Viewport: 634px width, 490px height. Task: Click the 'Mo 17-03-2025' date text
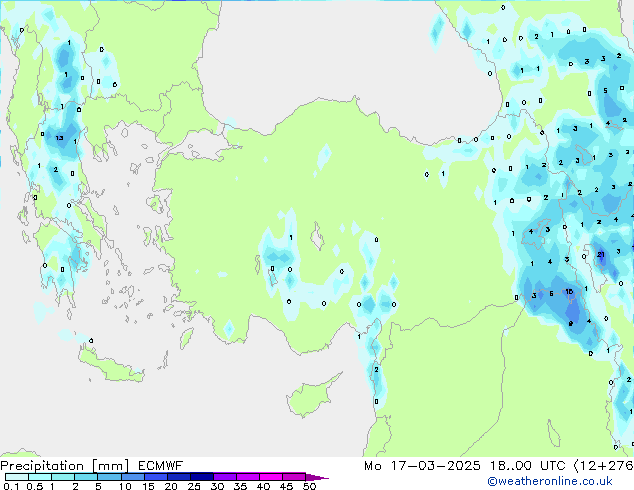[422, 466]
